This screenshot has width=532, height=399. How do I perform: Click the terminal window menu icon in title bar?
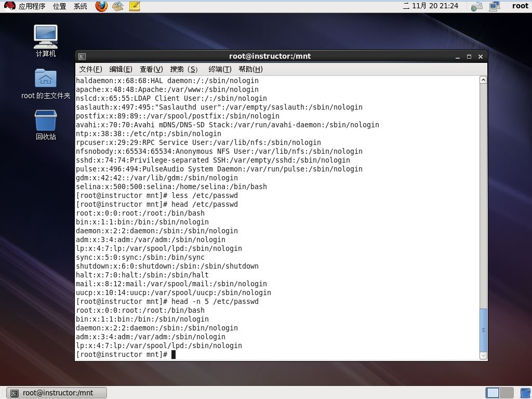point(82,57)
